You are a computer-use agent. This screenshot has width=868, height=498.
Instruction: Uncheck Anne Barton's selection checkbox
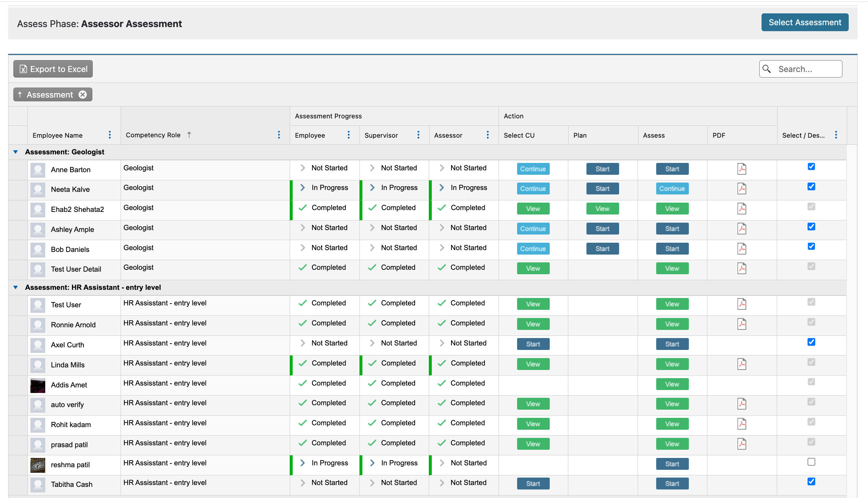811,167
